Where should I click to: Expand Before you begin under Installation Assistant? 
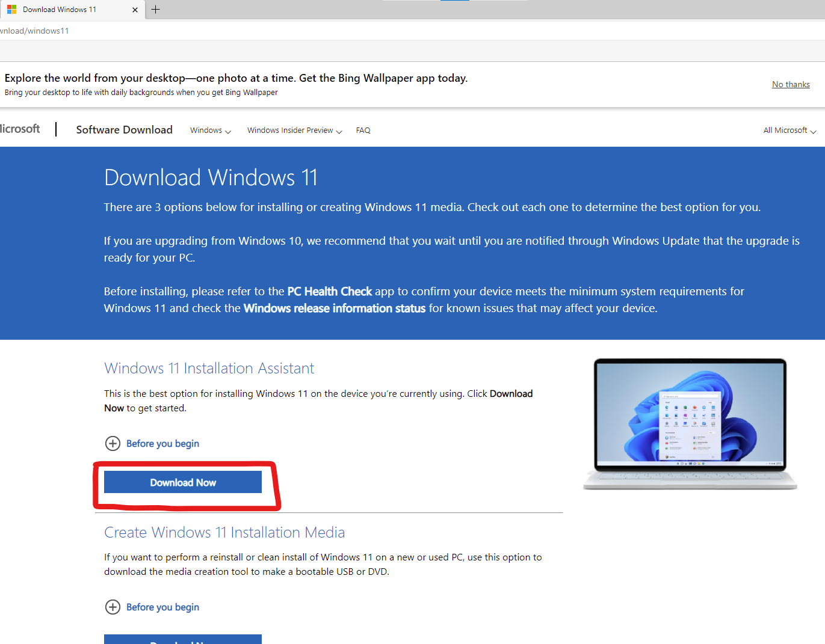[152, 444]
